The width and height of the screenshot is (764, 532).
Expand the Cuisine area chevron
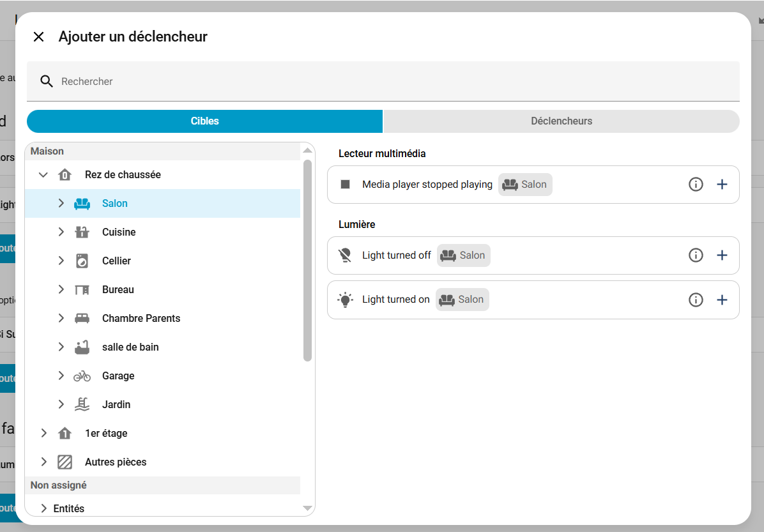pos(61,232)
